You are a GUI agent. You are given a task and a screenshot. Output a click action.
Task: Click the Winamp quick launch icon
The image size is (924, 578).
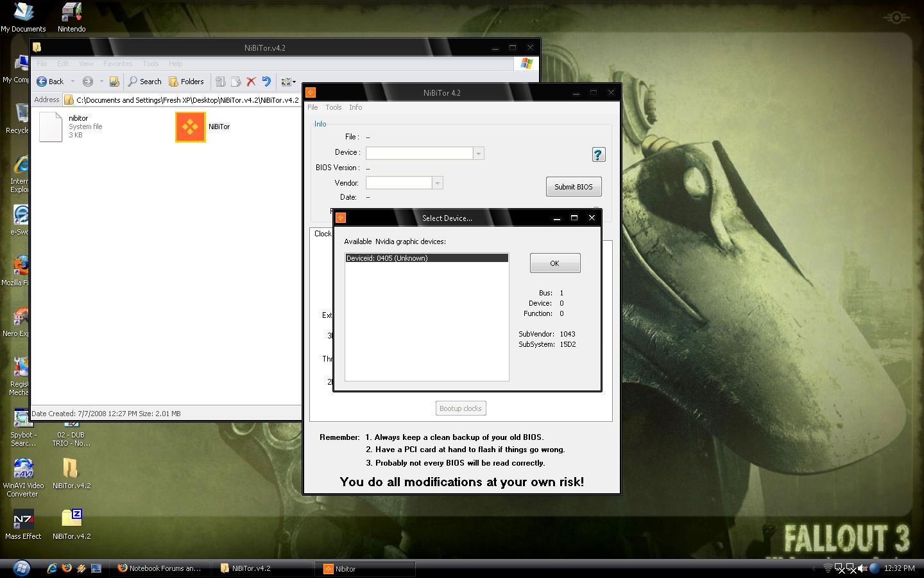coord(81,568)
